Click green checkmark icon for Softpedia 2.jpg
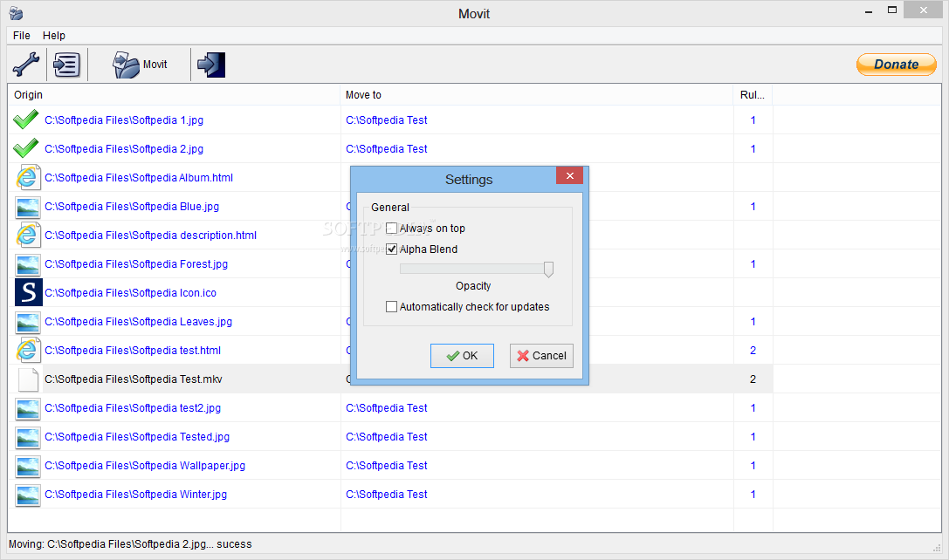The width and height of the screenshot is (949, 560). click(26, 147)
